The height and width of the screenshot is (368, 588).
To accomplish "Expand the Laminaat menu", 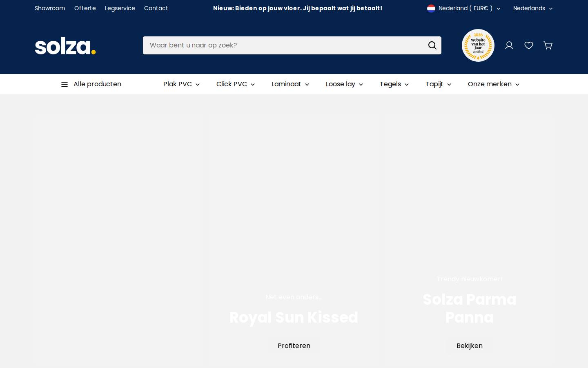I will tap(290, 84).
